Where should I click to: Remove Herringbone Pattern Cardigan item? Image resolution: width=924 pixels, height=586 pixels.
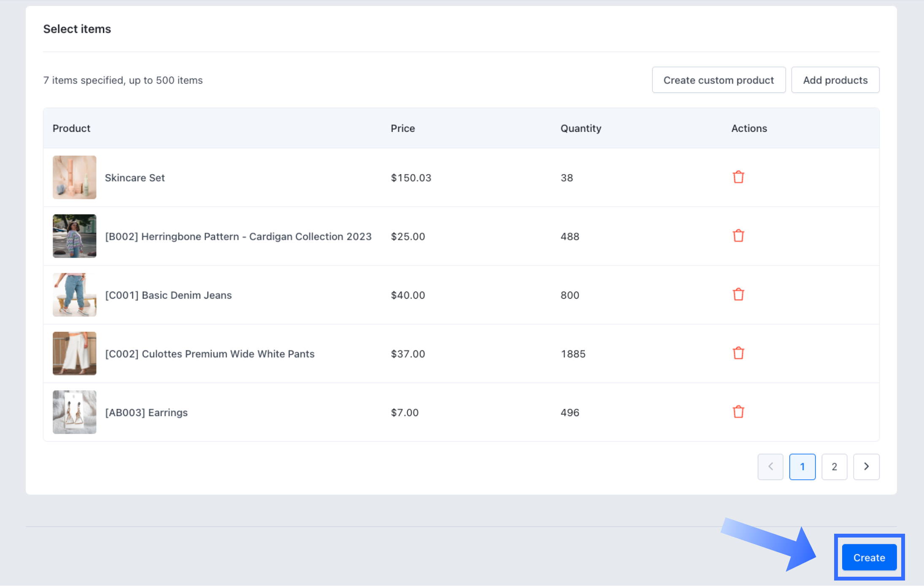click(x=738, y=236)
